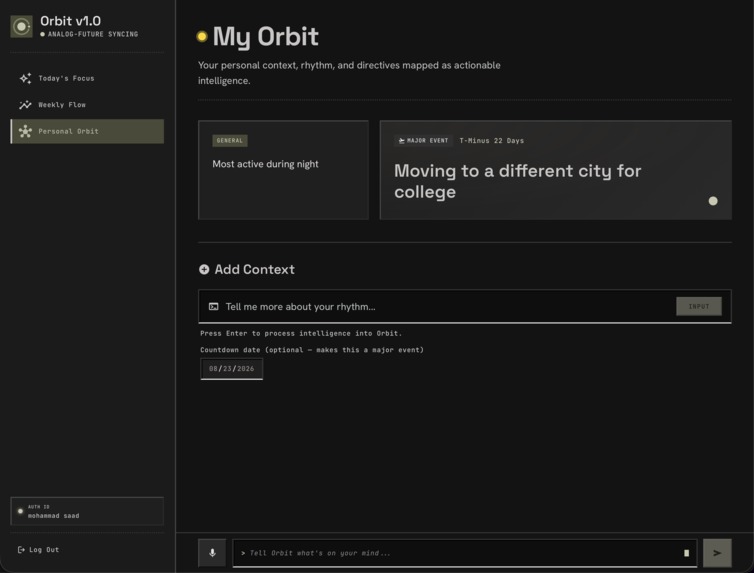The image size is (754, 573).
Task: Open the Weekly Flow section
Action: point(87,105)
